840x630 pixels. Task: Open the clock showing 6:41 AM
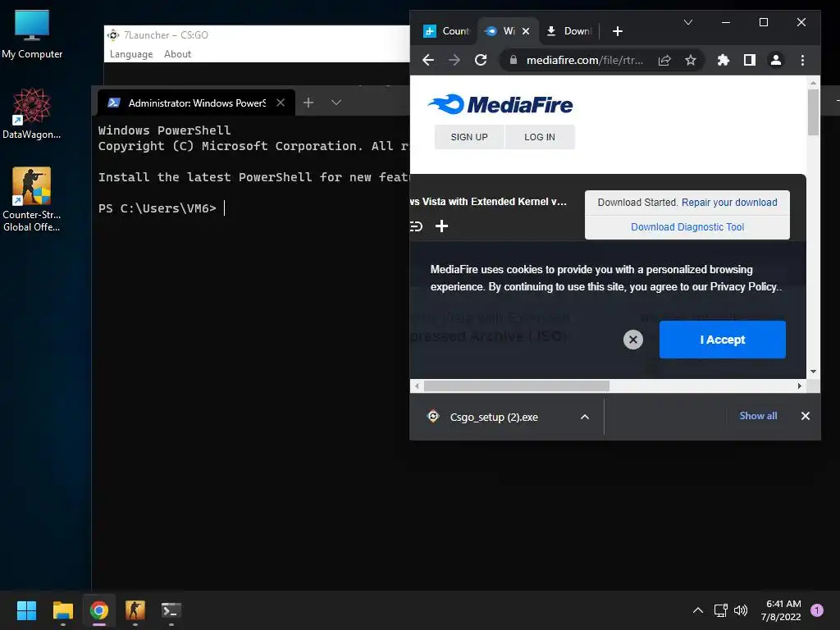782,610
